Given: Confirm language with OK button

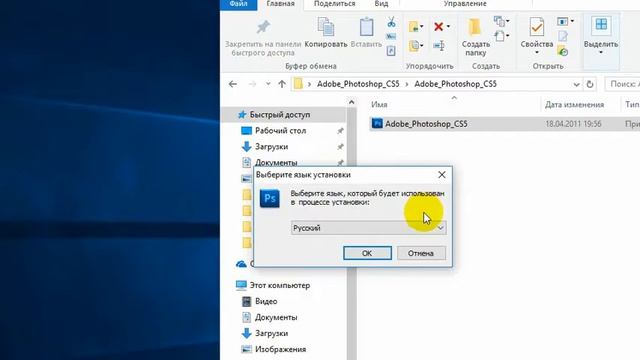Looking at the screenshot, I should point(367,253).
